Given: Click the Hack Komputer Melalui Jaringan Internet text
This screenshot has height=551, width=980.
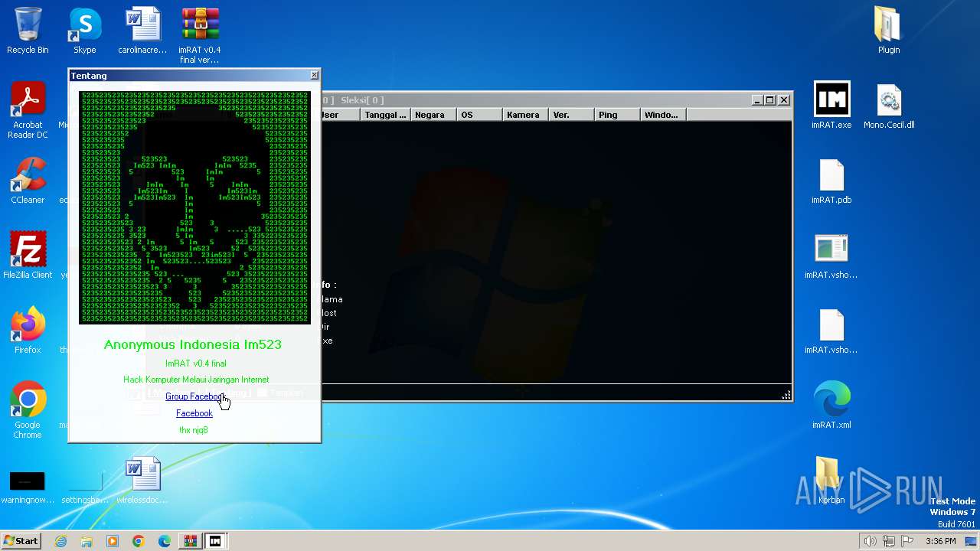Looking at the screenshot, I should click(x=196, y=380).
